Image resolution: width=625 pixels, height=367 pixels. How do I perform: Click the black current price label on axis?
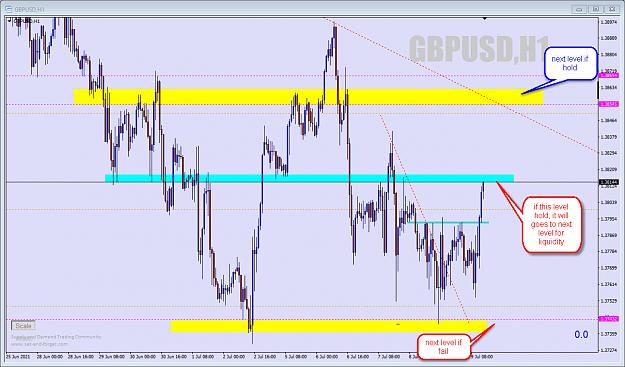pyautogui.click(x=609, y=183)
